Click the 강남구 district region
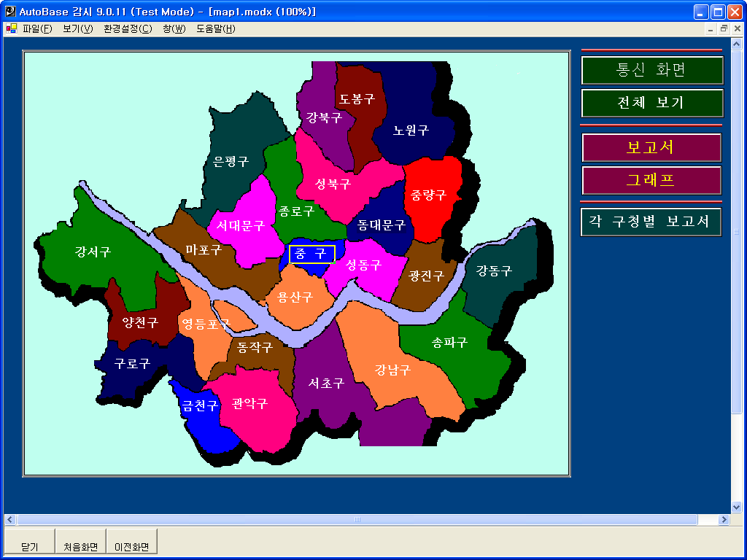The width and height of the screenshot is (747, 560). [392, 370]
